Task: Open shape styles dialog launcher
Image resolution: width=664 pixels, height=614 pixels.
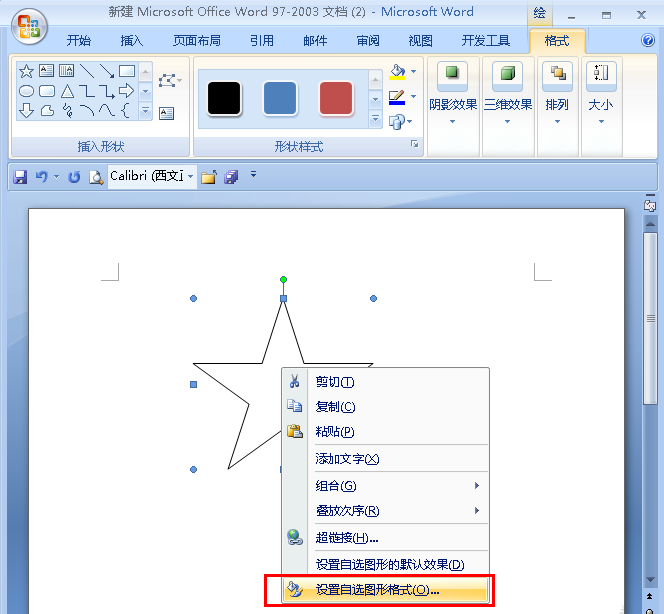Action: click(415, 144)
